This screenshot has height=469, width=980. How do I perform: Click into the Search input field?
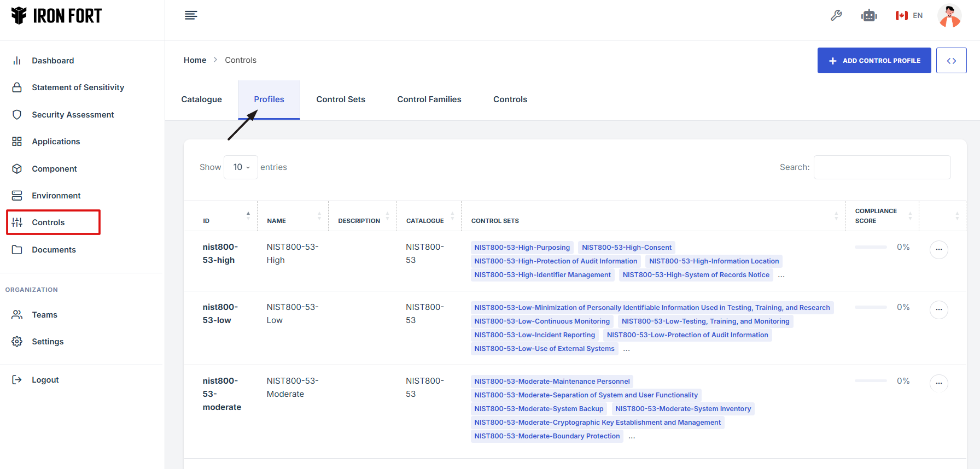coord(882,167)
